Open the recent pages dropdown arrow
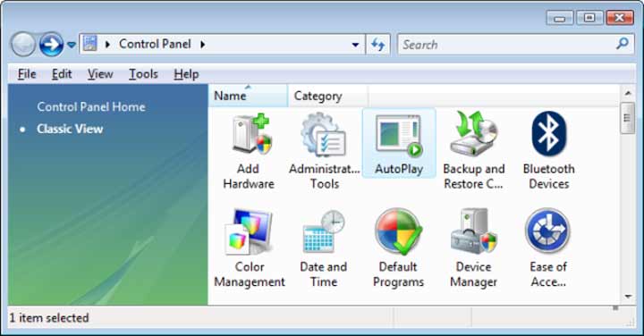This screenshot has width=644, height=336. (72, 45)
